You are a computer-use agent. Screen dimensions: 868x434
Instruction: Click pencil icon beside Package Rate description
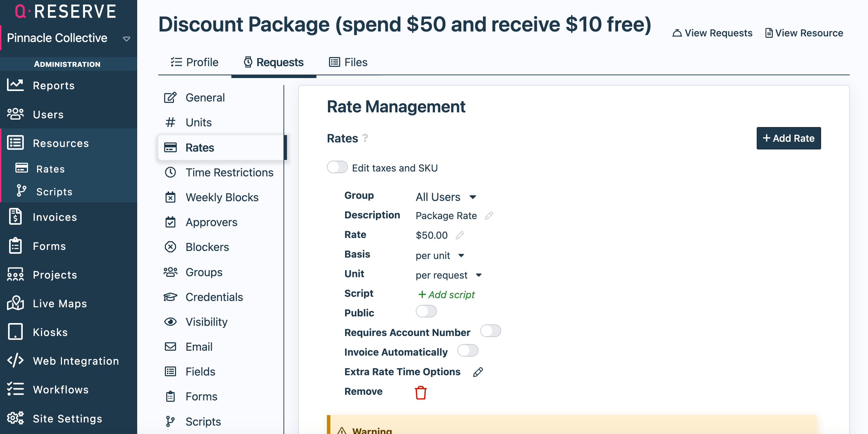[x=489, y=216]
